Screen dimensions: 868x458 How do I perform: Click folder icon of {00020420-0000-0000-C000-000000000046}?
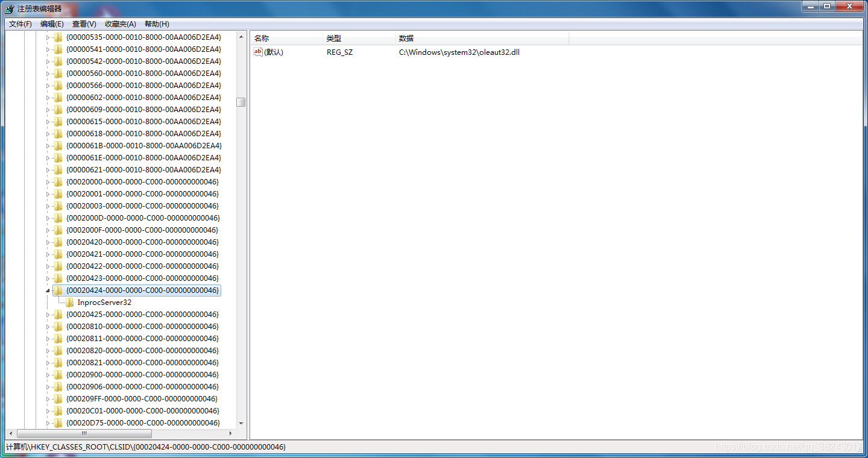(x=58, y=242)
